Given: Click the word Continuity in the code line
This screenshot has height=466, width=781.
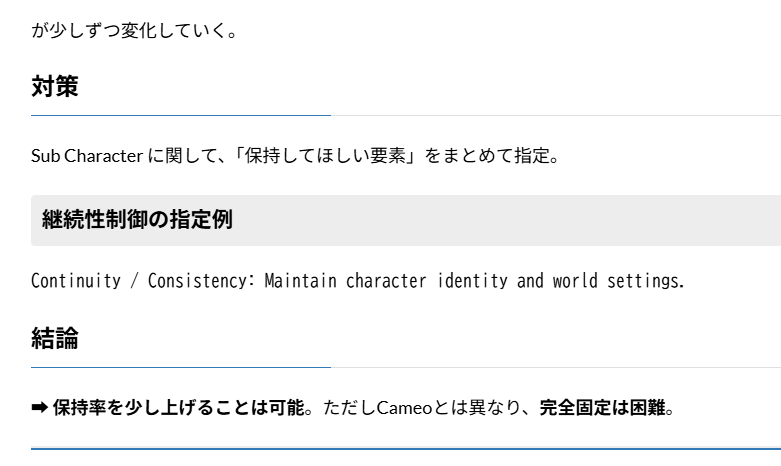Looking at the screenshot, I should 76,281.
